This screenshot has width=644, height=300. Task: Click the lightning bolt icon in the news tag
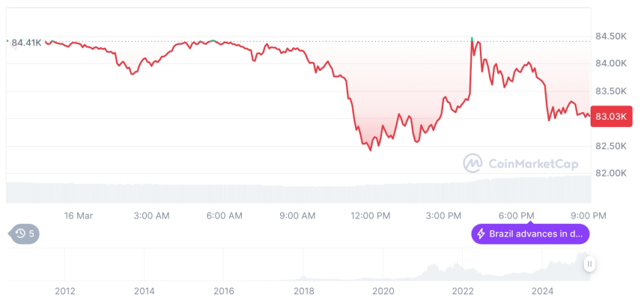point(481,234)
